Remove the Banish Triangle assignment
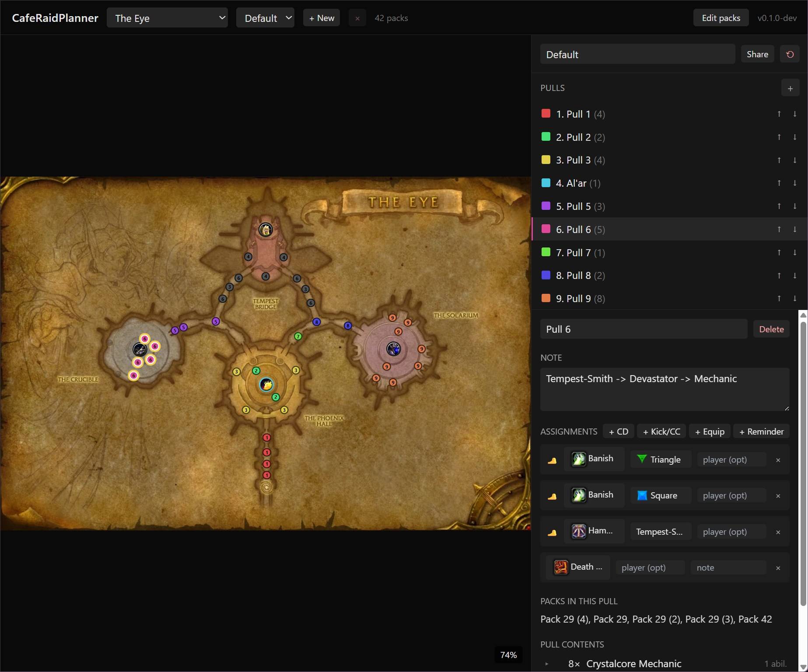 click(x=778, y=460)
